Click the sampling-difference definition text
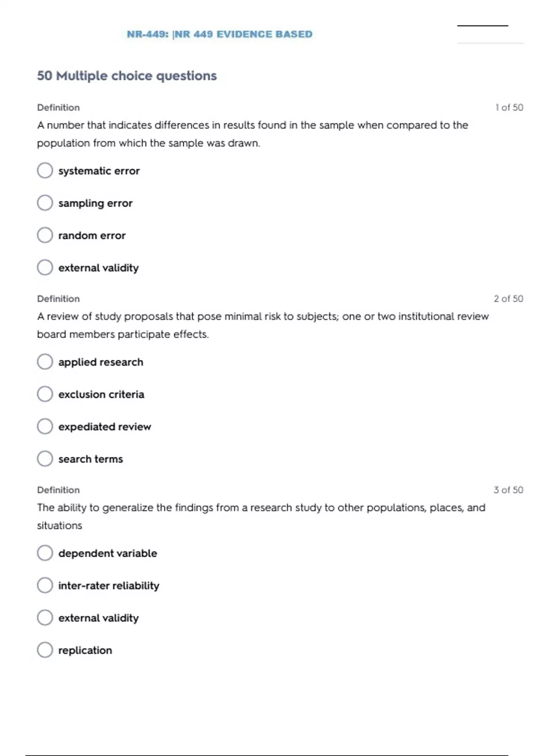The image size is (534, 756). [252, 134]
